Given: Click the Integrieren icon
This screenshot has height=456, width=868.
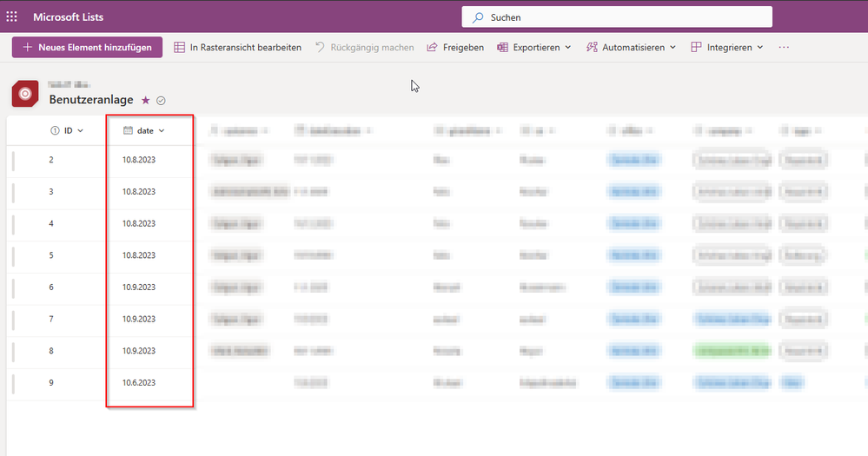Looking at the screenshot, I should point(696,48).
